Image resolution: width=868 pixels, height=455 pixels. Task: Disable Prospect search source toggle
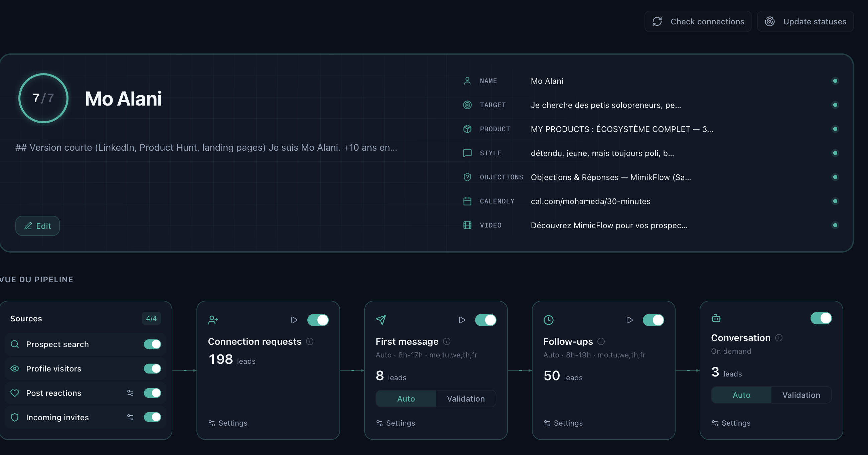[x=152, y=344]
